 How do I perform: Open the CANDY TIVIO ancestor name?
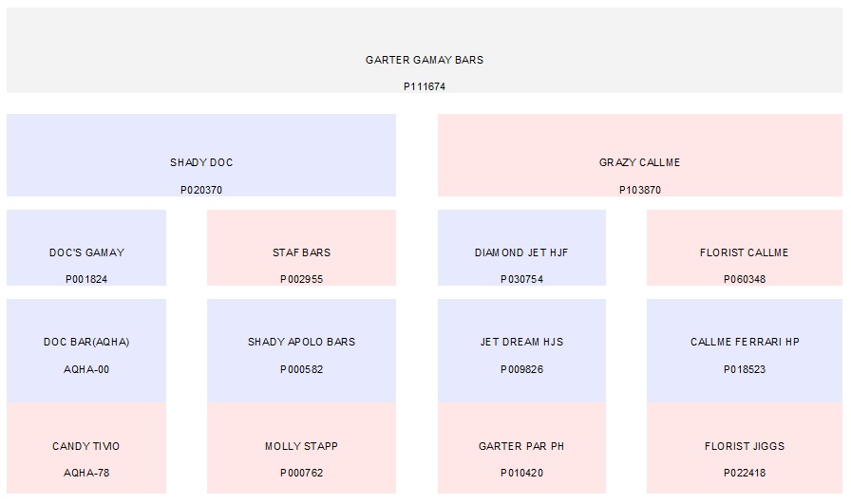pyautogui.click(x=86, y=447)
